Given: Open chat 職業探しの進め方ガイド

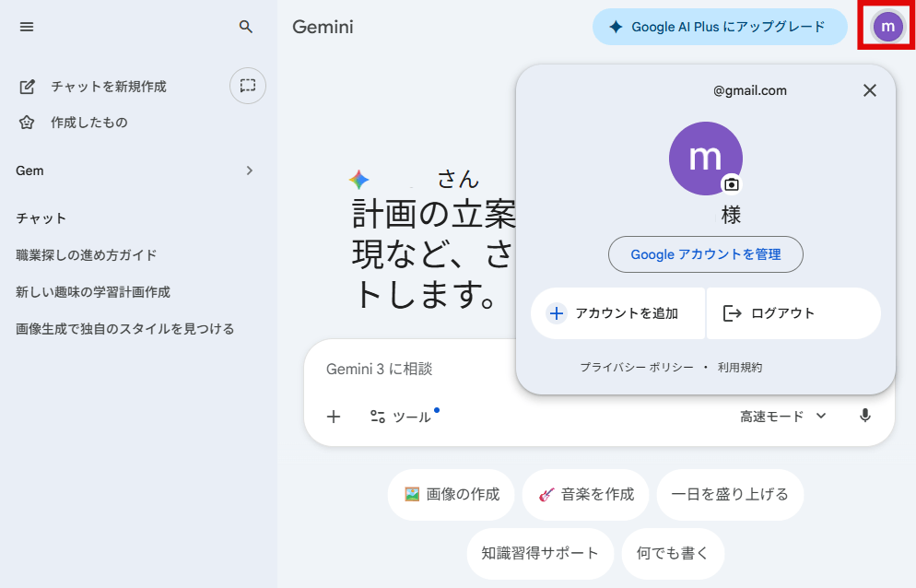Looking at the screenshot, I should pyautogui.click(x=87, y=255).
